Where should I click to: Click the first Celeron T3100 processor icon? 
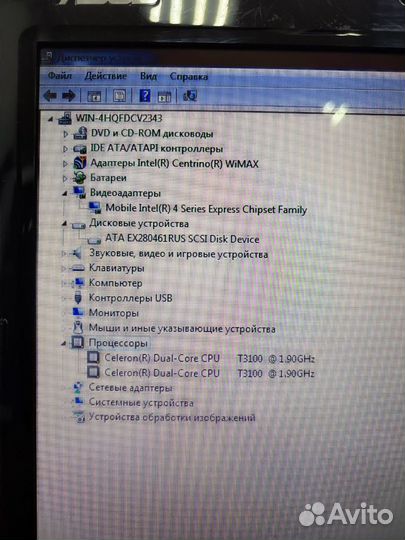pos(93,357)
